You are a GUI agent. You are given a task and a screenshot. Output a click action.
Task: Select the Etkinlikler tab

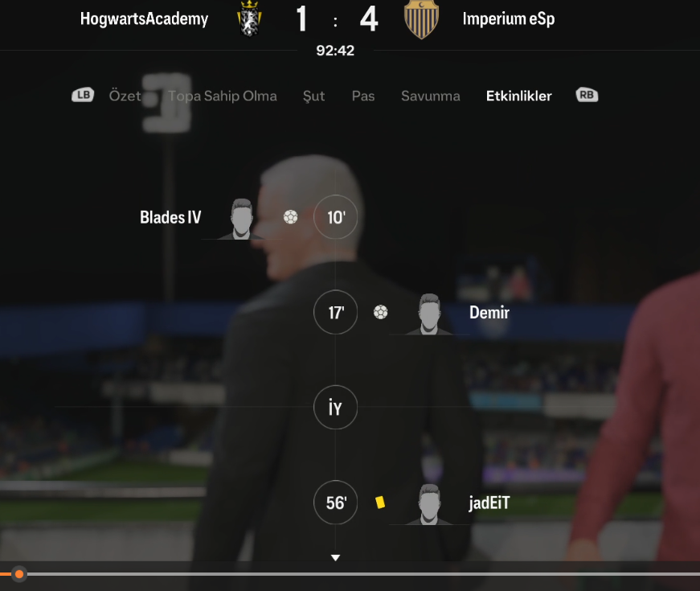[518, 96]
